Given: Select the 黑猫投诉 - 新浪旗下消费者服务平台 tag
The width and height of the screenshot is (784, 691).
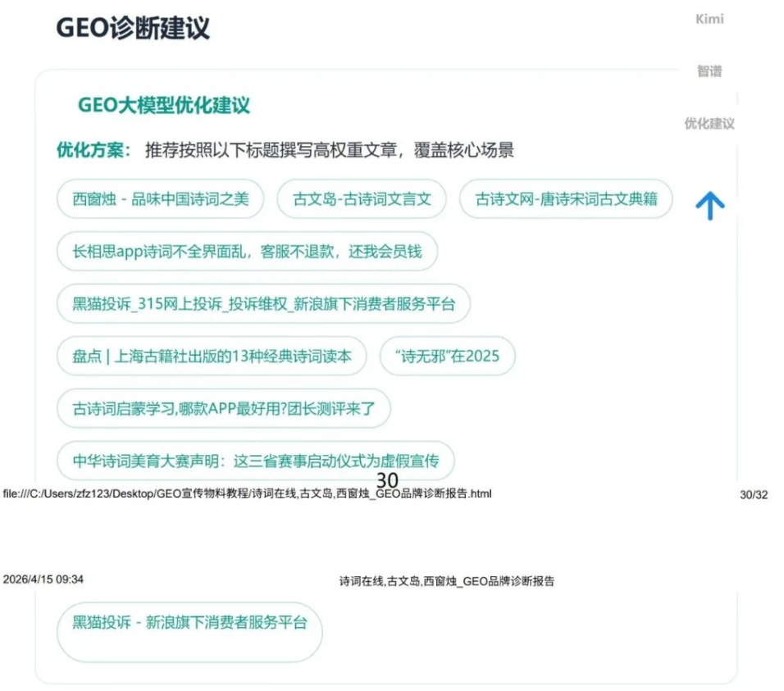Looking at the screenshot, I should tap(189, 633).
